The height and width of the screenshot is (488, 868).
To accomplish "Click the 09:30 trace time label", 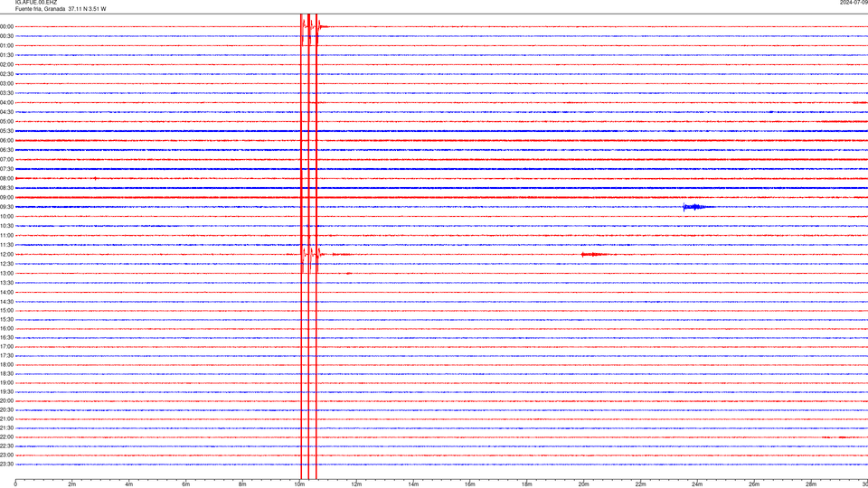I will click(x=6, y=207).
